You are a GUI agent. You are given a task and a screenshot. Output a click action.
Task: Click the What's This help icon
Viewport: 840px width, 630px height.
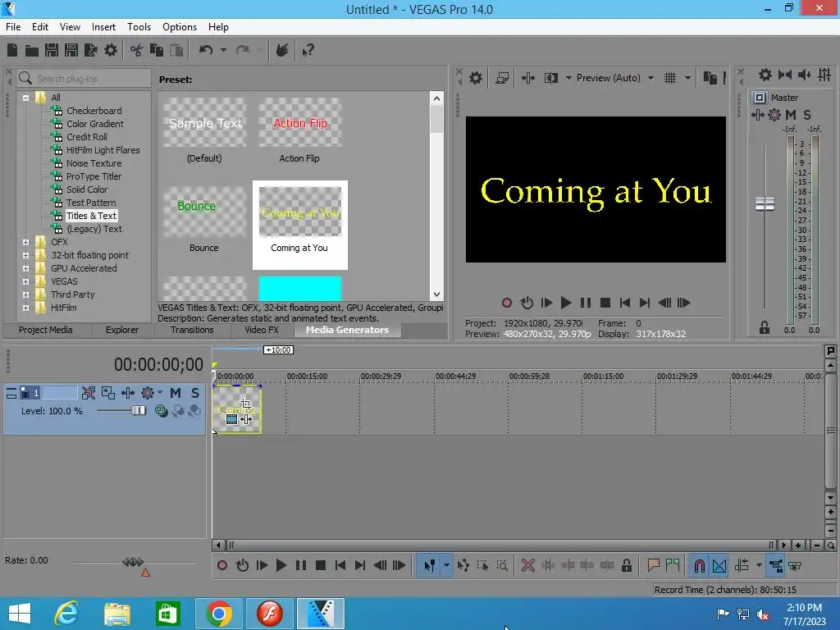click(x=308, y=51)
